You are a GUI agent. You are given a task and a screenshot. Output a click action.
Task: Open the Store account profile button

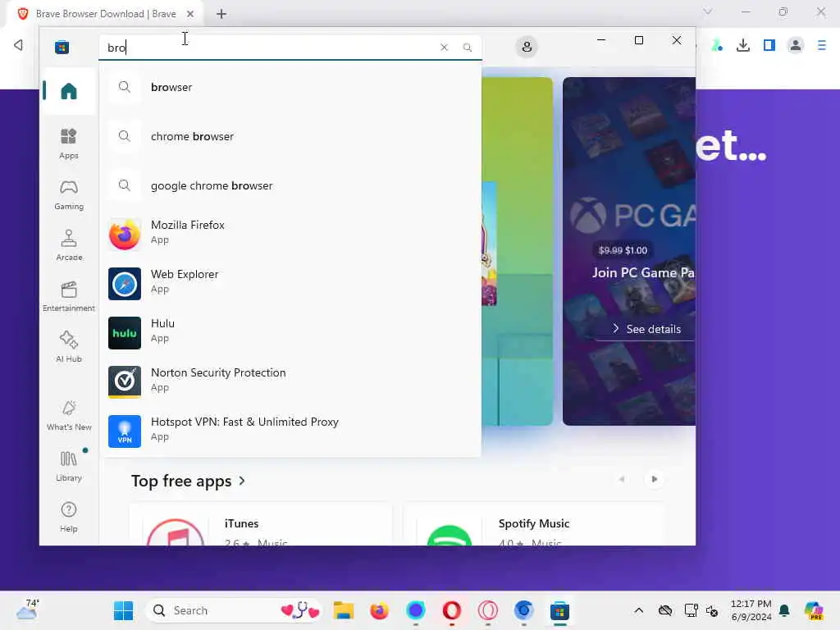pyautogui.click(x=527, y=47)
